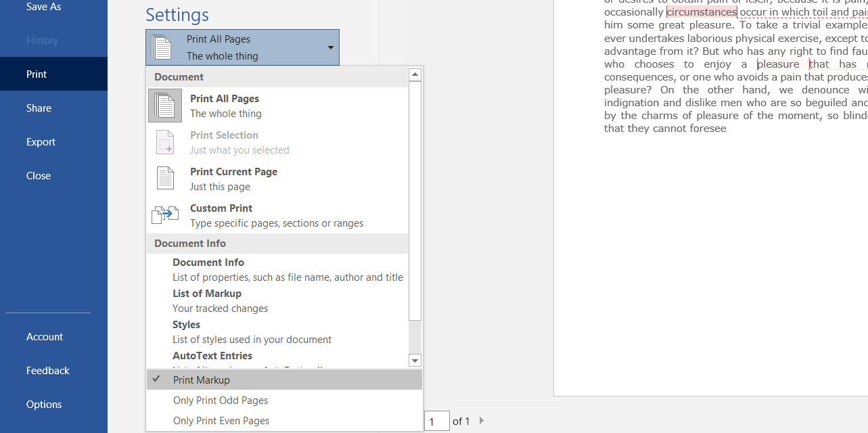Choose Print Current Page option
Image resolution: width=868 pixels, height=433 pixels.
[x=277, y=179]
